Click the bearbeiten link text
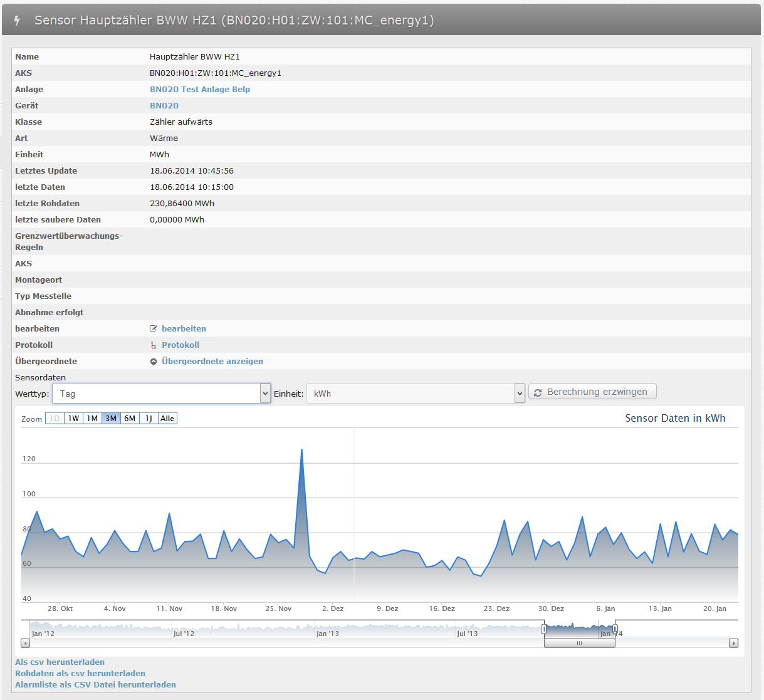The height and width of the screenshot is (700, 764). pos(184,328)
